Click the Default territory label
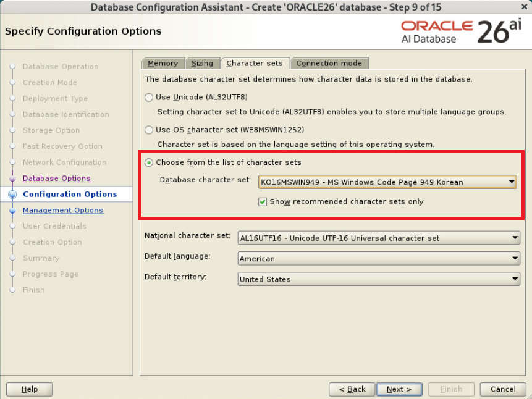532x399 pixels. [x=175, y=277]
